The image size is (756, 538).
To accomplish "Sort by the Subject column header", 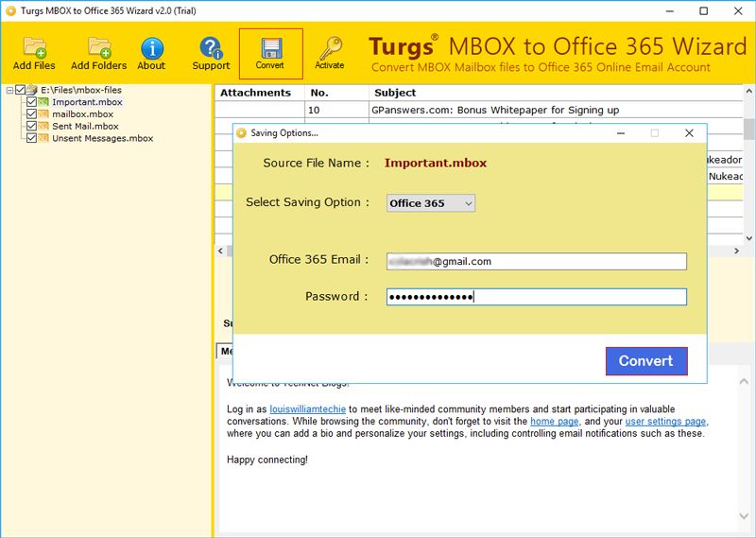I will [x=556, y=93].
